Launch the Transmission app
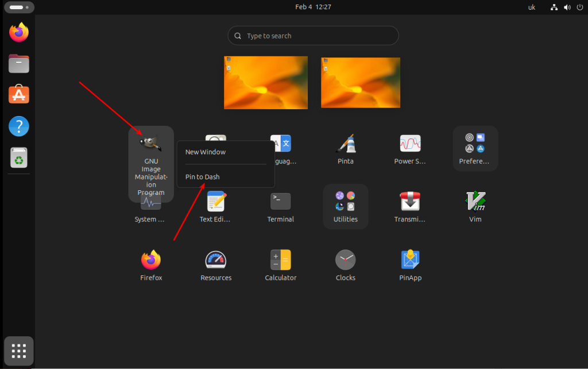The height and width of the screenshot is (369, 588). point(410,201)
